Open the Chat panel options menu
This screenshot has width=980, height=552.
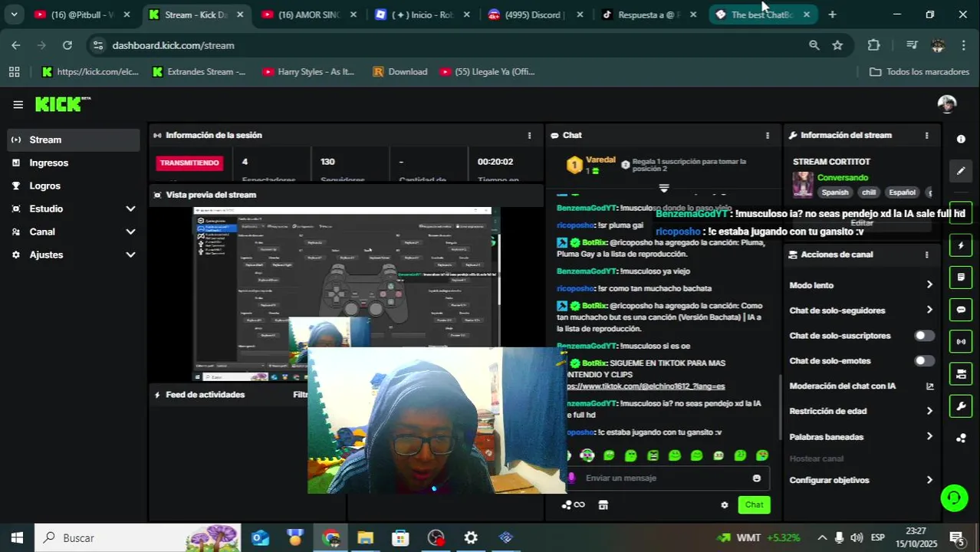(x=768, y=135)
